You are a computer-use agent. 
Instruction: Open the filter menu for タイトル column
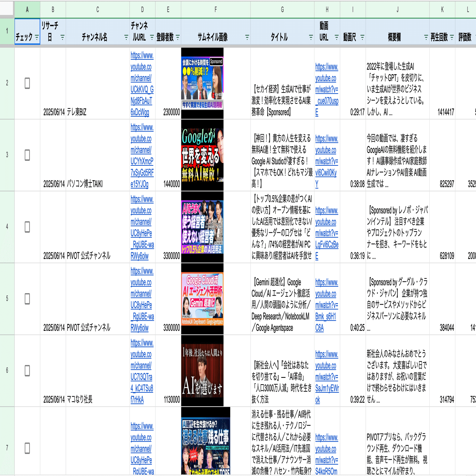311,37
